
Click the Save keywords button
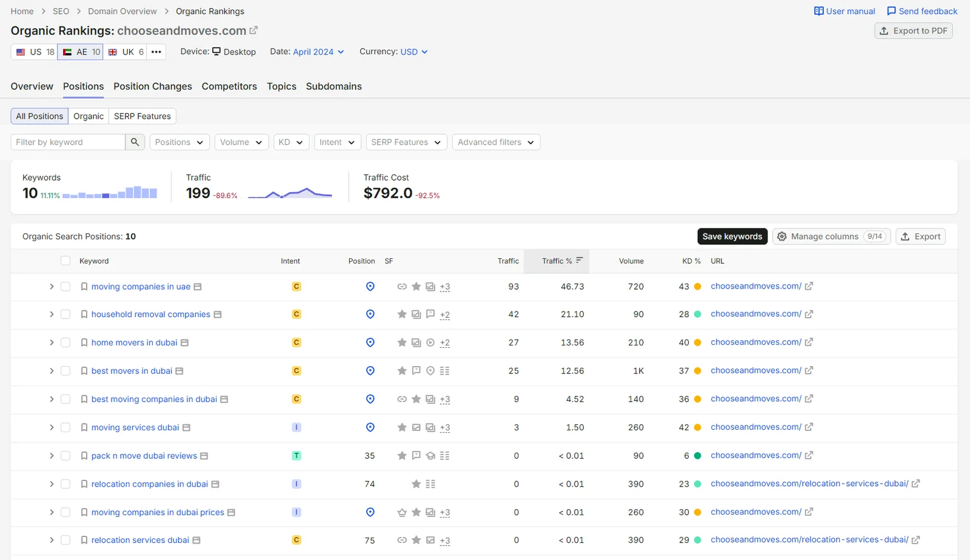(x=732, y=236)
